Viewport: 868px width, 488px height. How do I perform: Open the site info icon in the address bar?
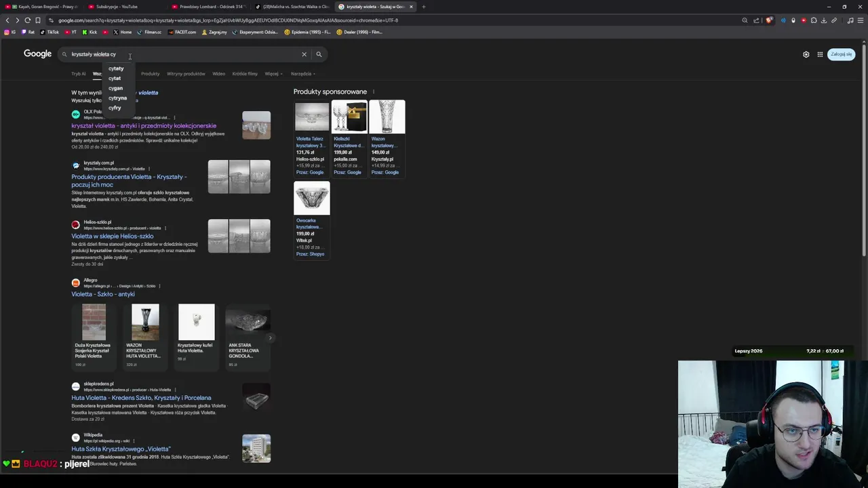point(50,20)
